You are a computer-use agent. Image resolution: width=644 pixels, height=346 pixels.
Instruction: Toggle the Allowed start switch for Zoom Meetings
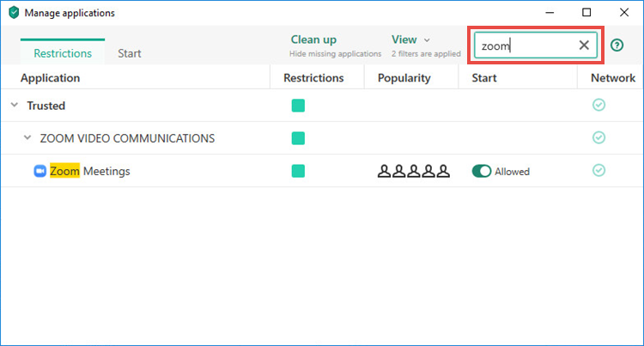tap(482, 171)
